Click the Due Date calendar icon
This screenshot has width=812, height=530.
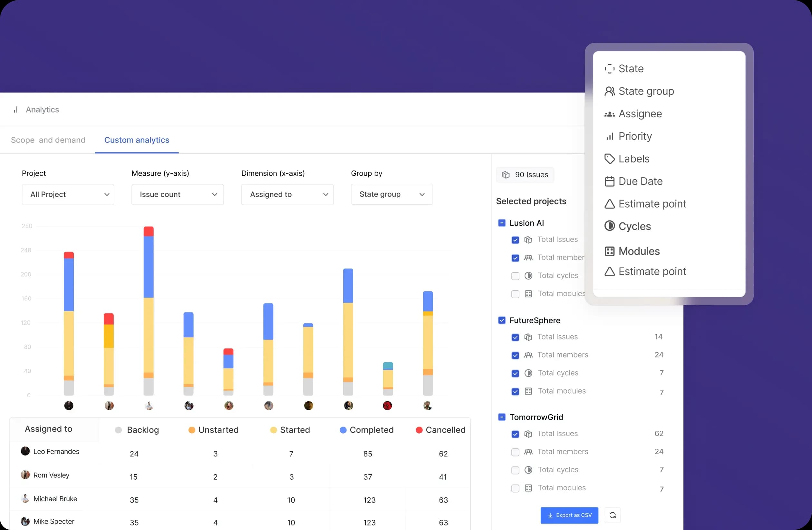point(609,181)
